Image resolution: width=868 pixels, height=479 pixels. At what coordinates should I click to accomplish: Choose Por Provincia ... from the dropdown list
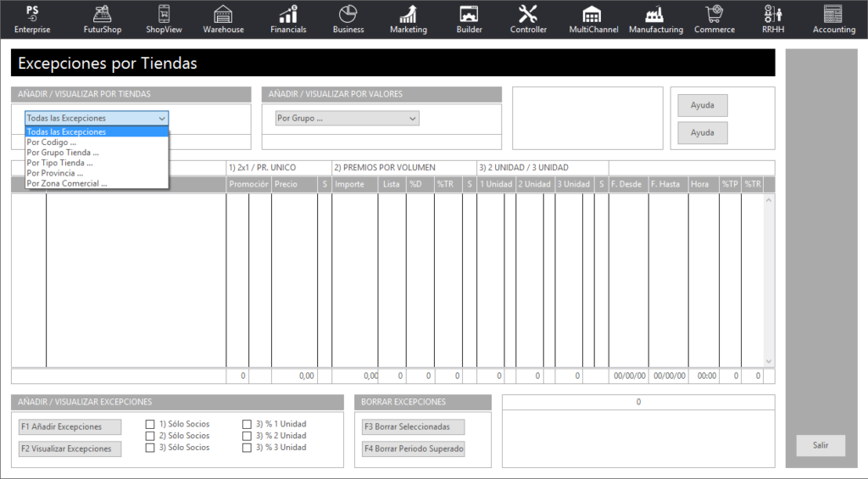pos(97,173)
